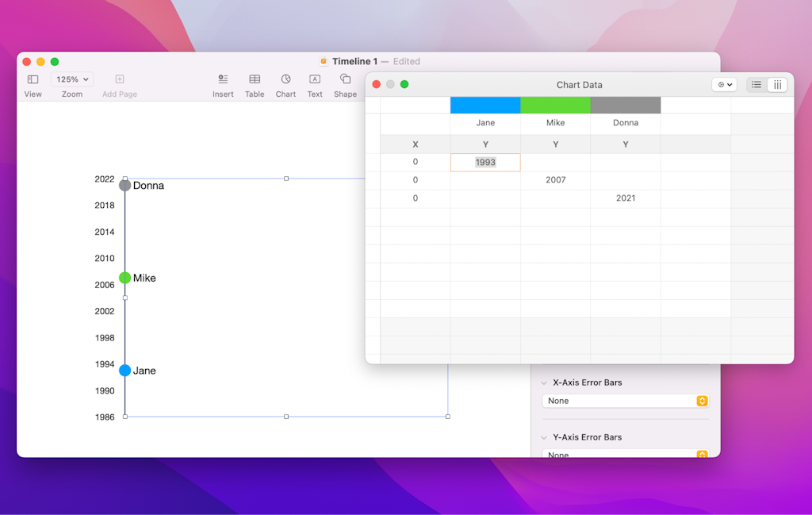Screen dimensions: 812x515
Task: Open the 125% Zoom dropdown
Action: coord(71,79)
